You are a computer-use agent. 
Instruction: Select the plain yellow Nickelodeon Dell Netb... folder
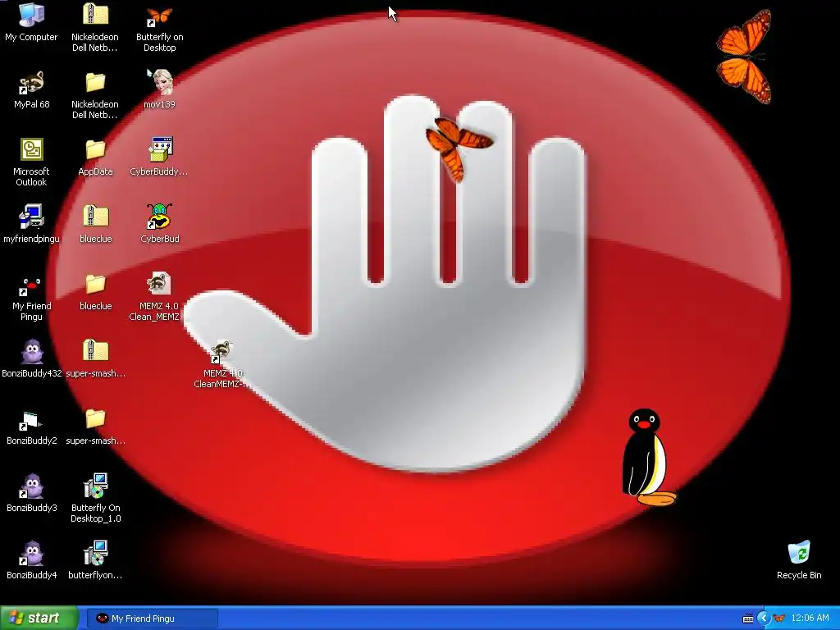95,83
